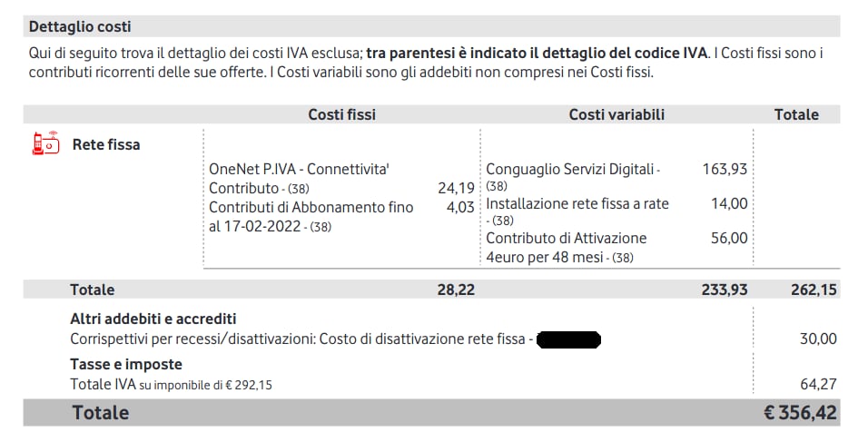The width and height of the screenshot is (868, 442).
Task: Select the Altri addebiti e accrediti heading
Action: (153, 319)
